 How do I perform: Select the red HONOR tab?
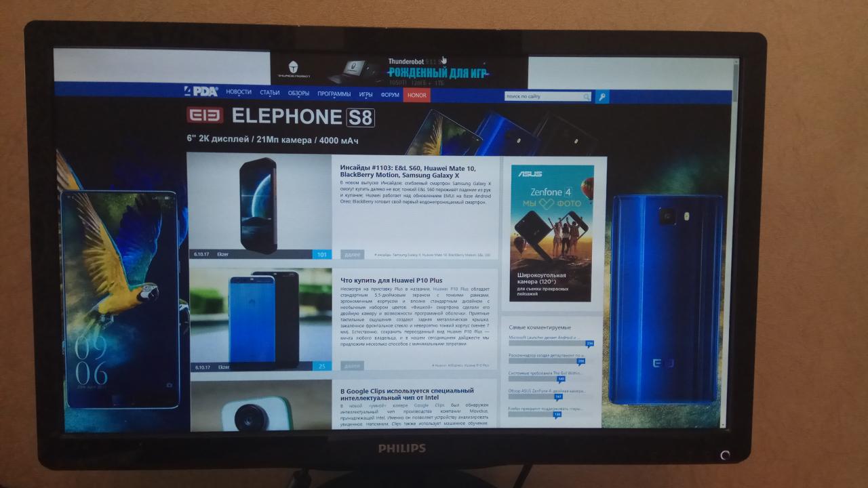(416, 95)
